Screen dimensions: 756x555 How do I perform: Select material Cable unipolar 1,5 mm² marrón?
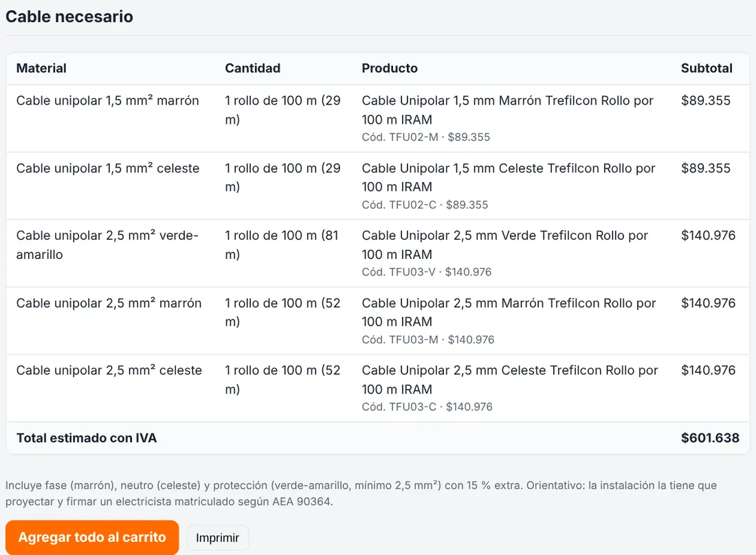(107, 101)
